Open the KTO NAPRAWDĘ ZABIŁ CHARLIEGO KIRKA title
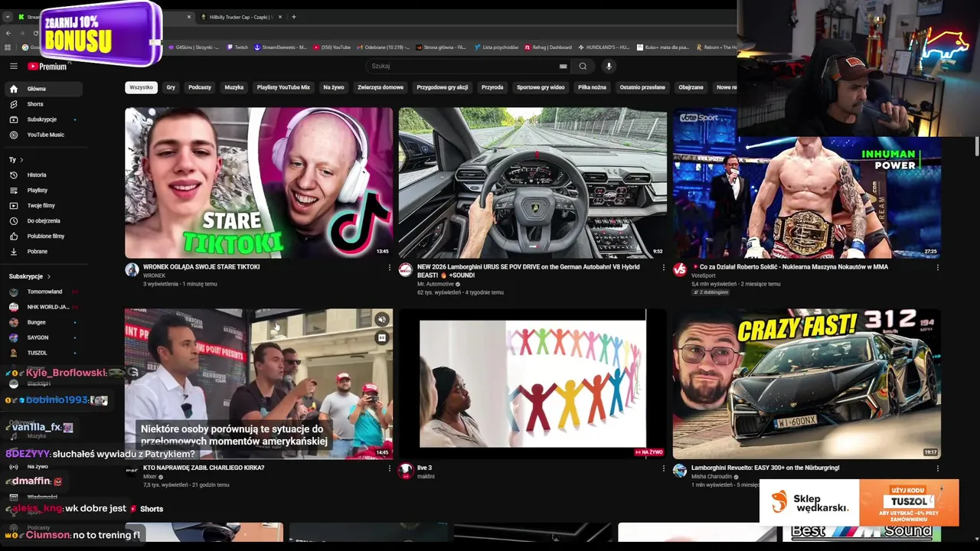Viewport: 980px width, 551px height. point(204,468)
